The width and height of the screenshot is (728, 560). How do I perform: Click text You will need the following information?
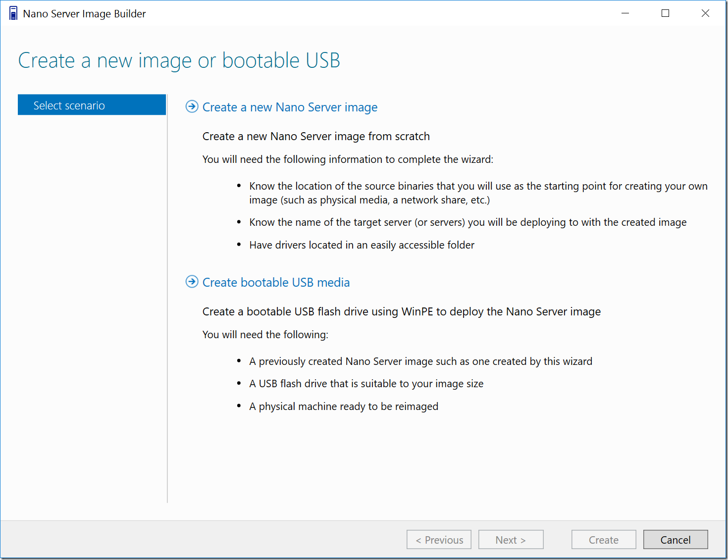(348, 159)
